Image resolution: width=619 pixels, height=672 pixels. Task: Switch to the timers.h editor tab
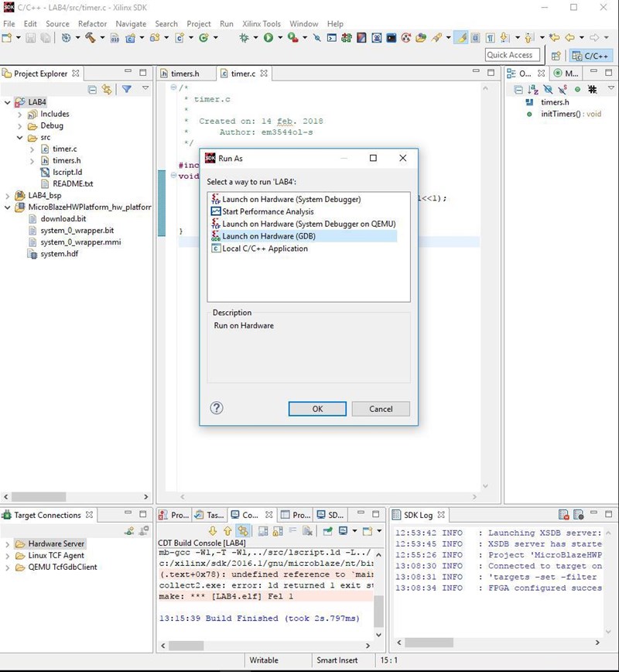pyautogui.click(x=184, y=74)
